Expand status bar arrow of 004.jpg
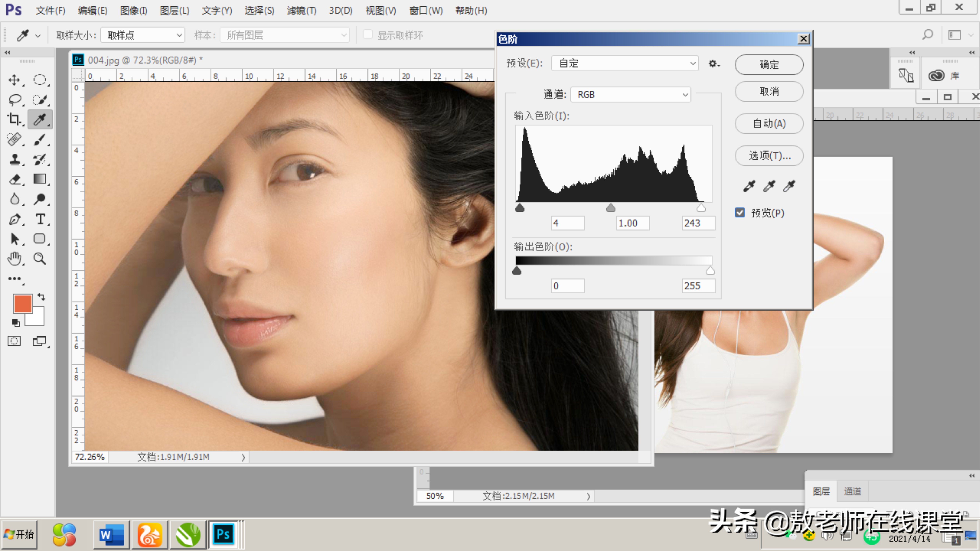Viewport: 980px width, 551px height. (x=243, y=457)
